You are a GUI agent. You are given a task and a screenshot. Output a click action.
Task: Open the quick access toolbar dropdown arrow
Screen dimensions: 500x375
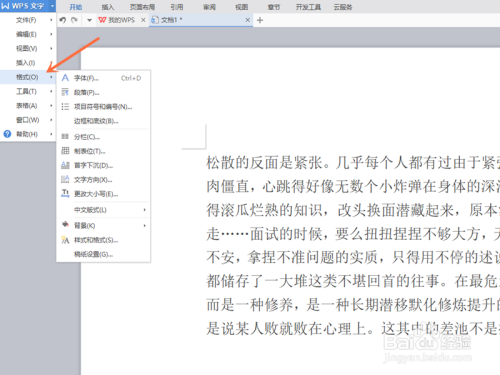pos(89,20)
